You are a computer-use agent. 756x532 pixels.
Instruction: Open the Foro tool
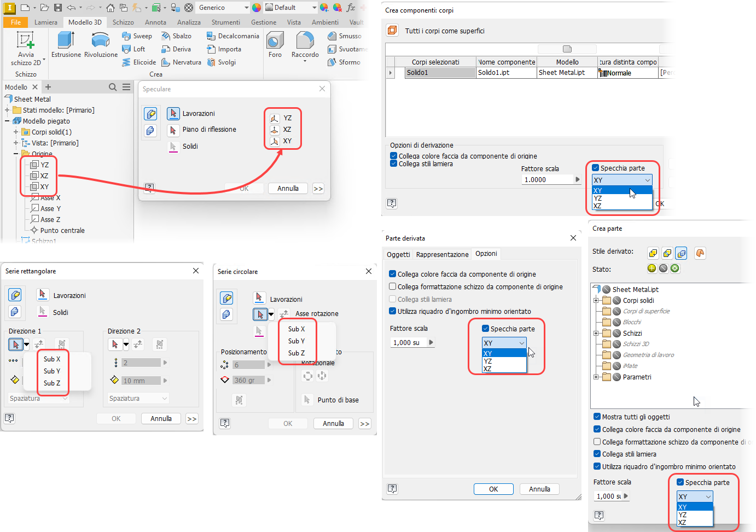pos(275,44)
